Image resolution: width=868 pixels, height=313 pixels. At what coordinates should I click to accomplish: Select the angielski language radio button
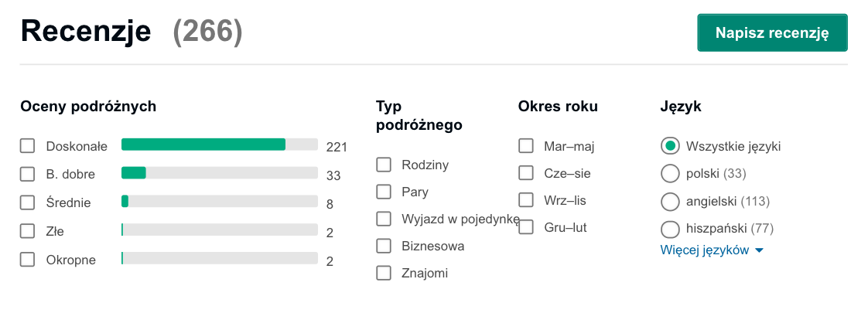[x=670, y=201]
